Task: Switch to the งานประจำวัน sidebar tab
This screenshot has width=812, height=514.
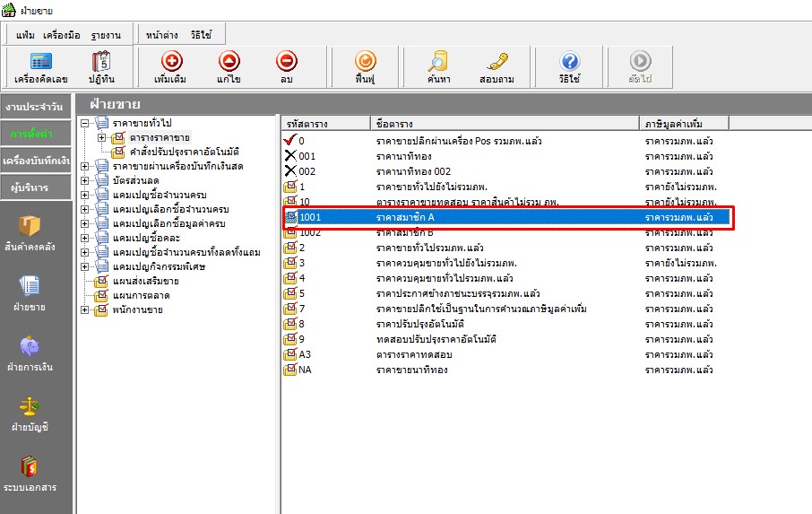Action: coord(36,107)
